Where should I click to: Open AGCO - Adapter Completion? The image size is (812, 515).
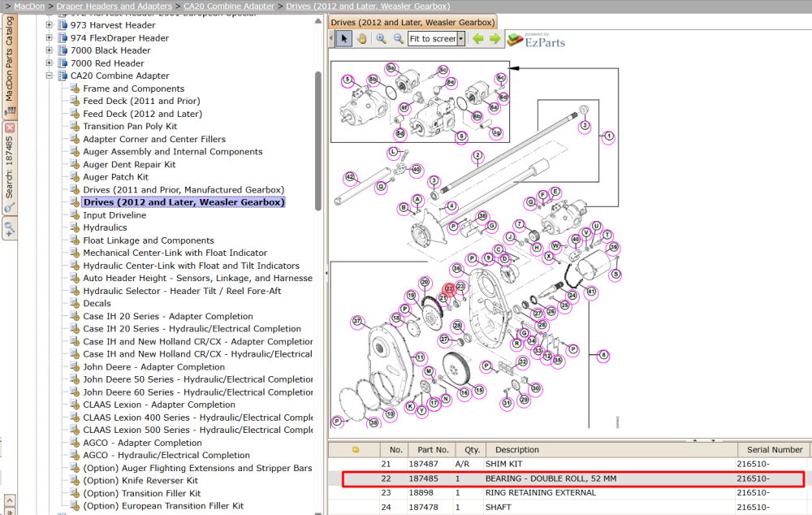click(x=142, y=443)
